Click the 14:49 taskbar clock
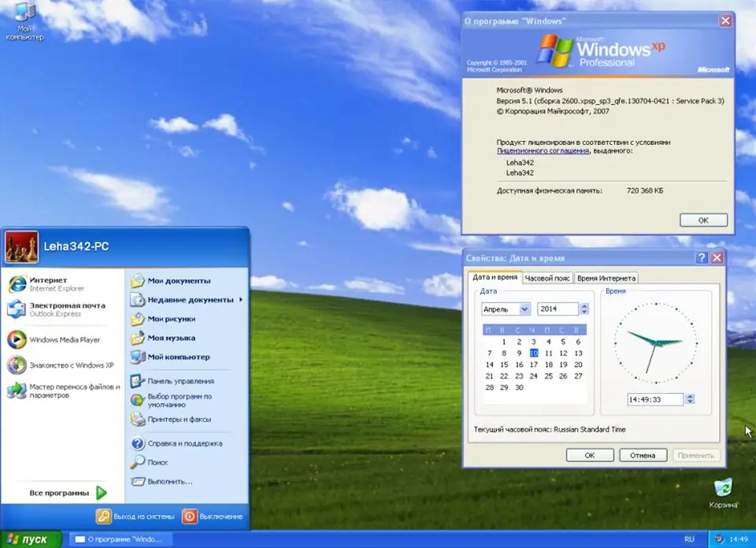Viewport: 756px width, 548px height. 739,539
